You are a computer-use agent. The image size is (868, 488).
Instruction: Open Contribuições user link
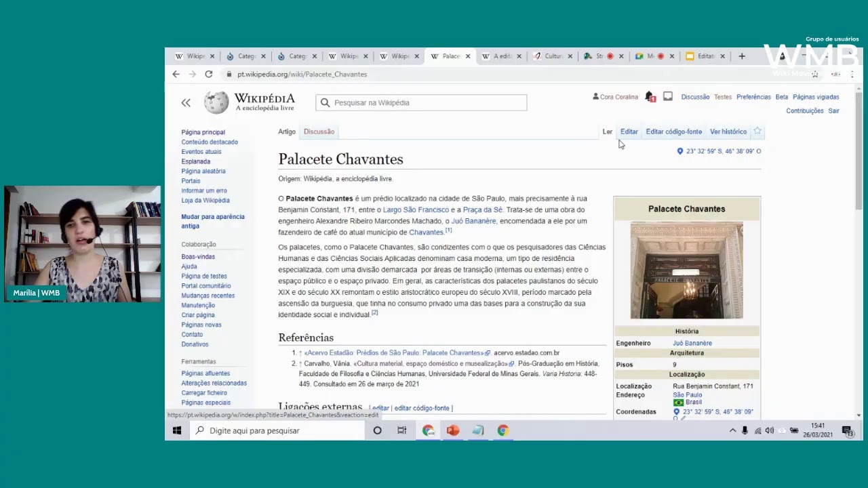coord(805,111)
